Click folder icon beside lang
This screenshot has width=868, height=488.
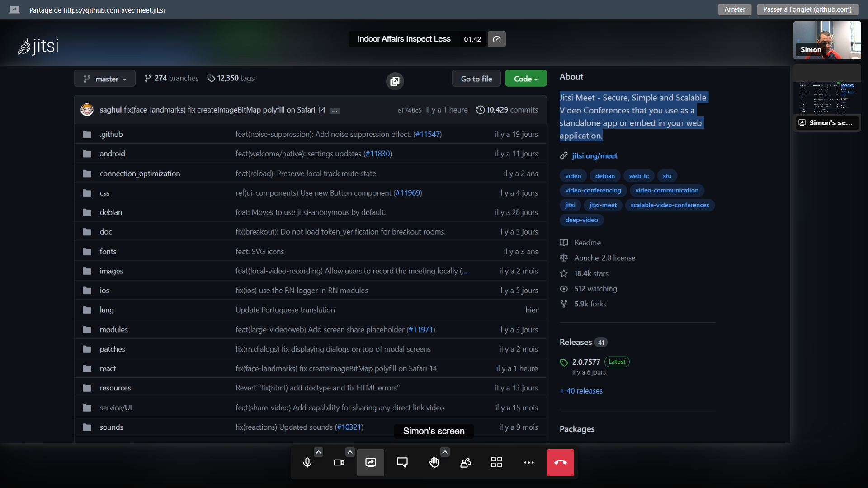[87, 310]
